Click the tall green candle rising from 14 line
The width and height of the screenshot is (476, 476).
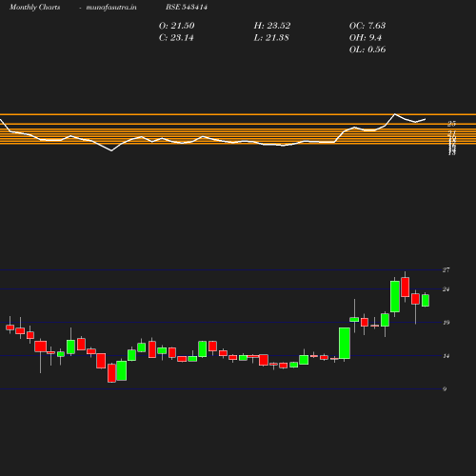(345, 344)
